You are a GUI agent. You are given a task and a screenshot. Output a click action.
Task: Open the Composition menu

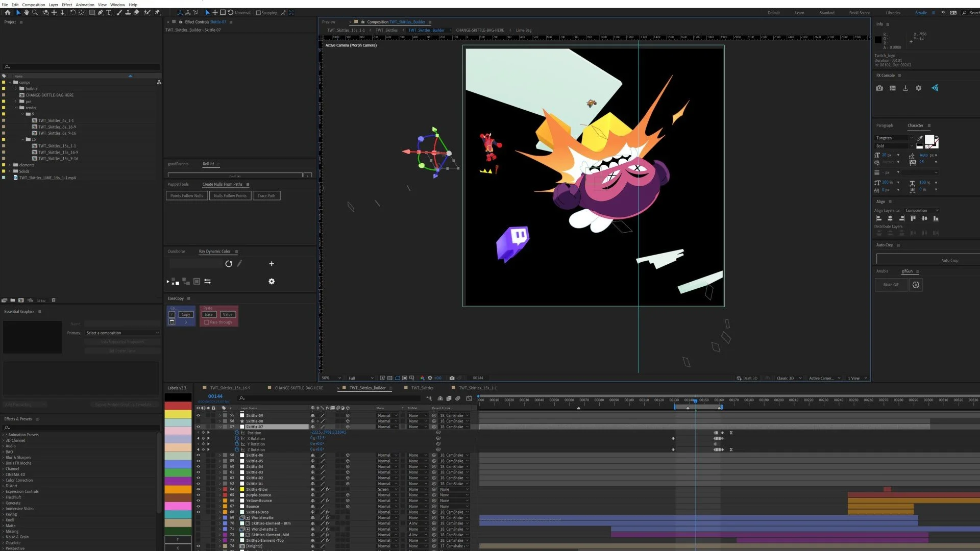[x=34, y=5]
